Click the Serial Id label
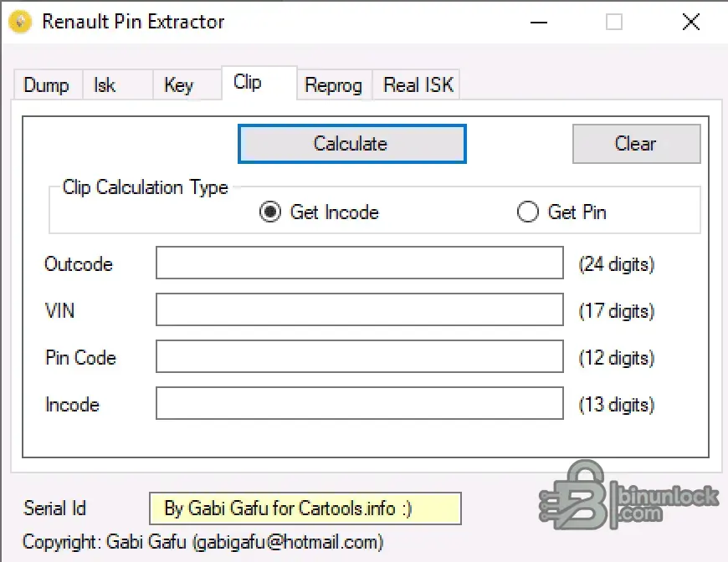Screen dimensions: 728x562 54,508
